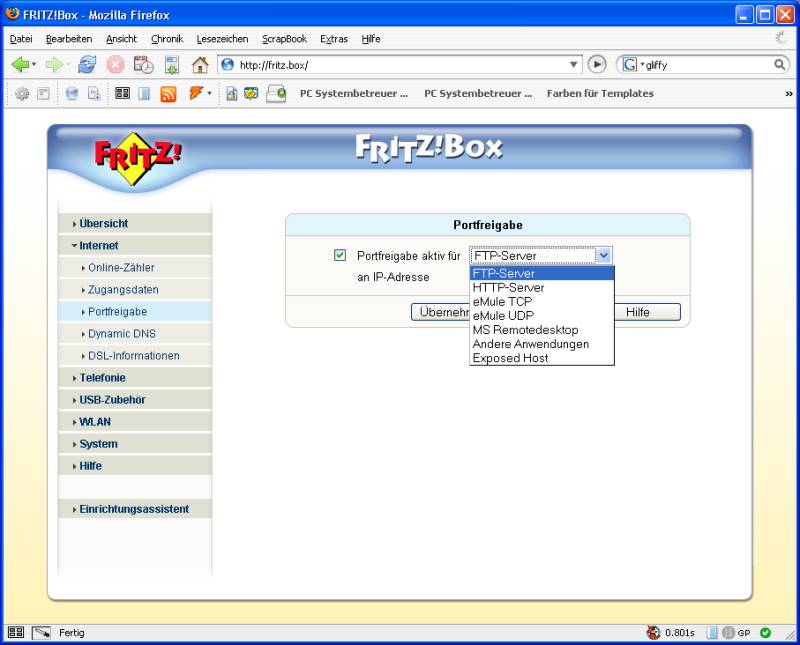Screen dimensions: 800x645
Task: Click the printer icon with green badge
Action: (x=277, y=94)
